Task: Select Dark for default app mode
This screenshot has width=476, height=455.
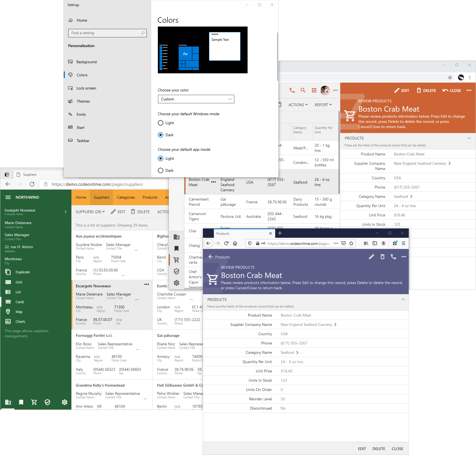Action: point(161,170)
